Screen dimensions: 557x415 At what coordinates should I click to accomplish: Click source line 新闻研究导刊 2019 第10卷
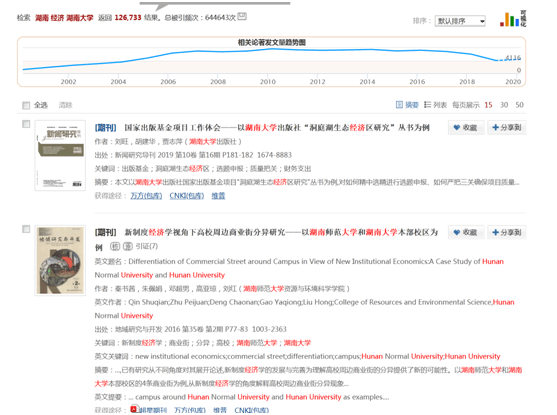(x=193, y=155)
